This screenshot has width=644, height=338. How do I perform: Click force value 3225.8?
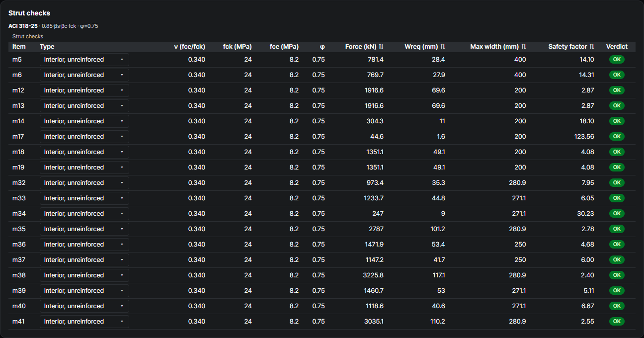point(374,275)
